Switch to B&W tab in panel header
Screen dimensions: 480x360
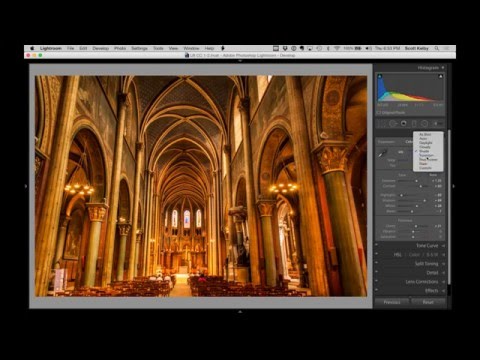432,255
